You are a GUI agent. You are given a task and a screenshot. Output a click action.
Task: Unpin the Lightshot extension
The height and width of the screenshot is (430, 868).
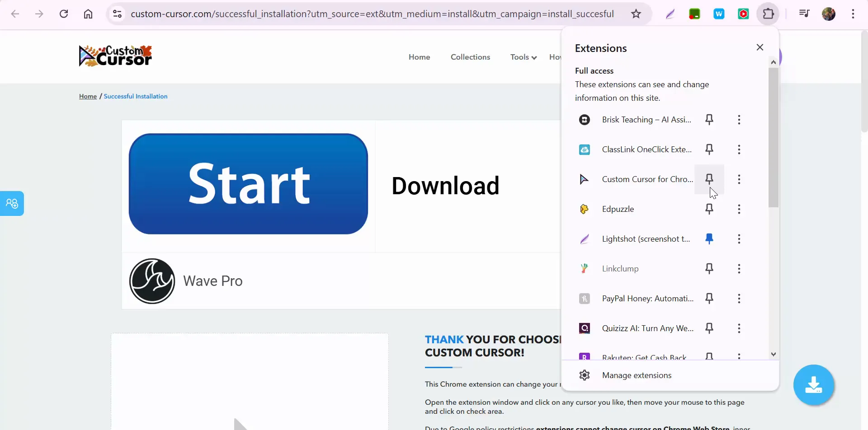click(709, 239)
